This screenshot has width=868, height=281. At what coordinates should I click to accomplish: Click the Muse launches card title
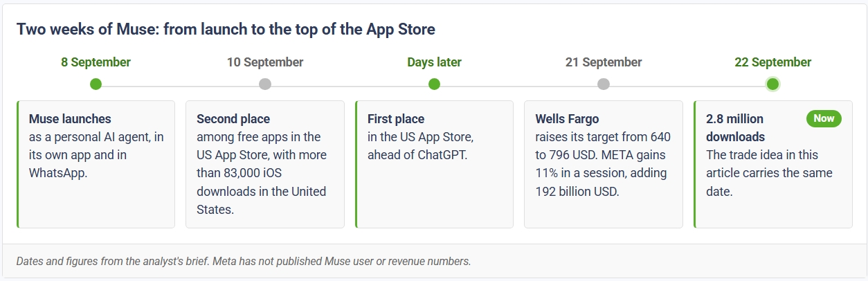coord(70,119)
